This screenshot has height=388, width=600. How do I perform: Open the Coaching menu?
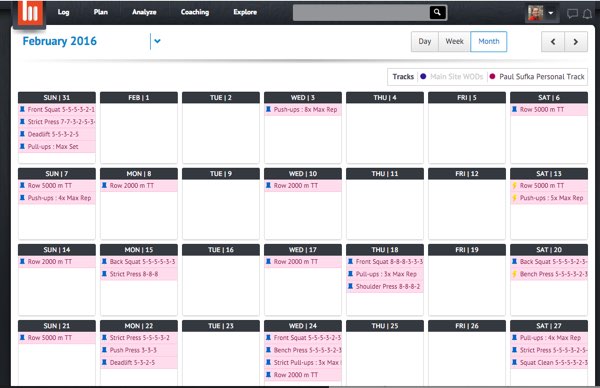point(195,12)
